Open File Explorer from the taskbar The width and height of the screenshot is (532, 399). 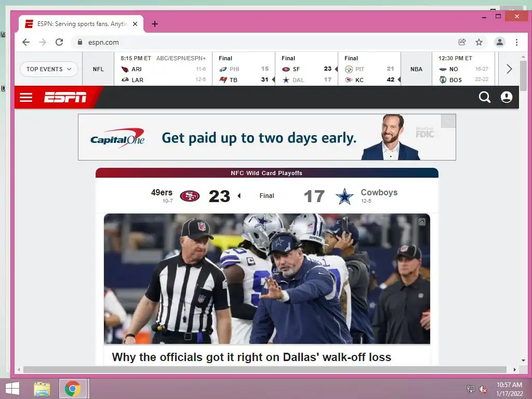coord(42,389)
